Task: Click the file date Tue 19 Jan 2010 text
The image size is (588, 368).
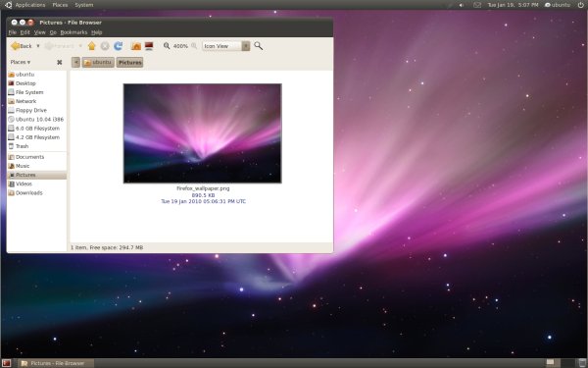Action: (203, 201)
